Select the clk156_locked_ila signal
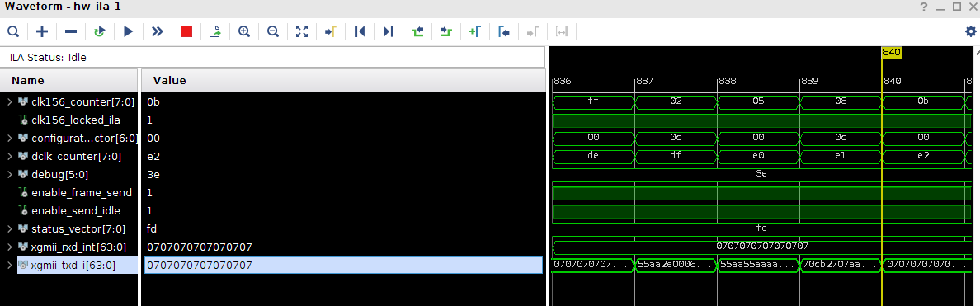This screenshot has width=980, height=306. (x=76, y=120)
